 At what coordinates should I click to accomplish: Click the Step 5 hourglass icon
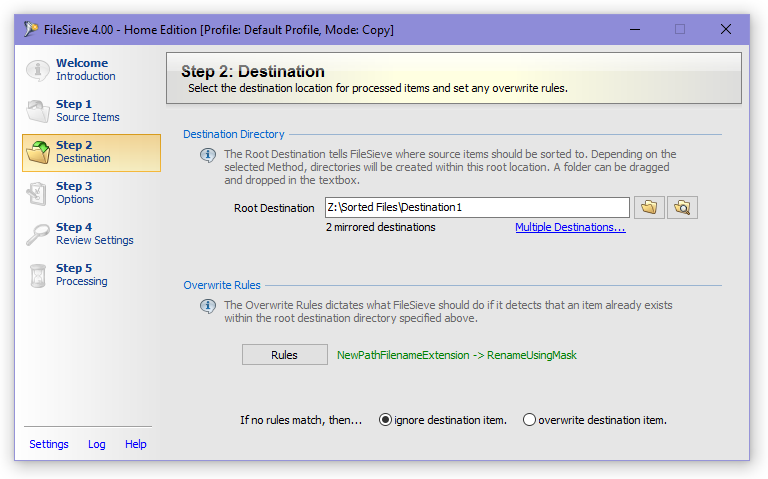click(x=38, y=276)
